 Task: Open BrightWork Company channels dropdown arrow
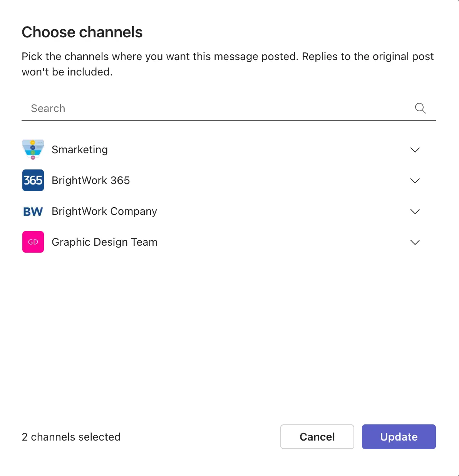(x=415, y=211)
